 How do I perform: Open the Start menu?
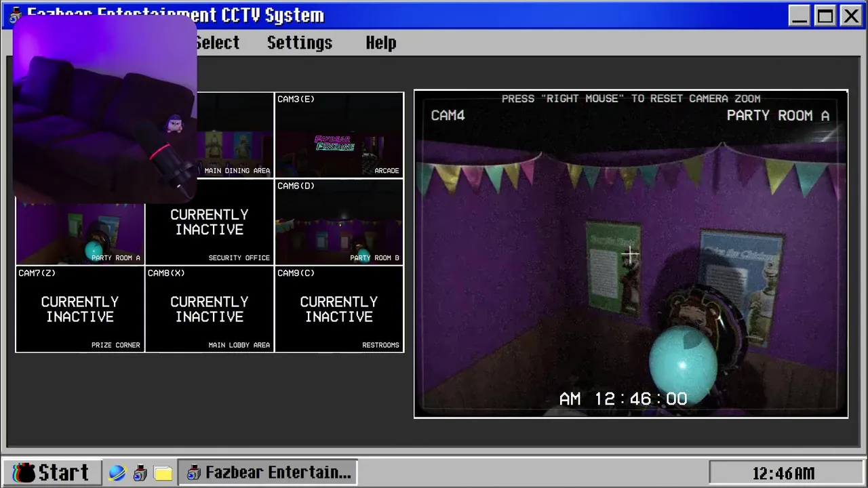click(52, 472)
